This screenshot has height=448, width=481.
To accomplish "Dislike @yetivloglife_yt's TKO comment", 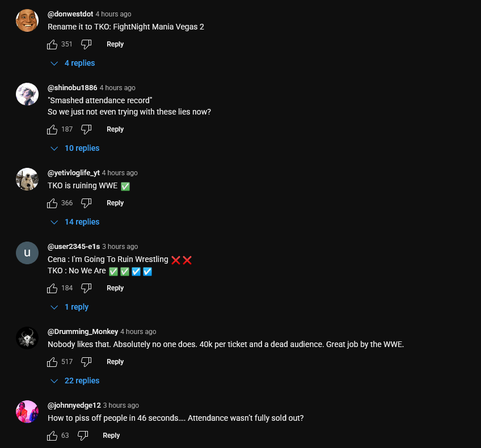I will pyautogui.click(x=86, y=203).
